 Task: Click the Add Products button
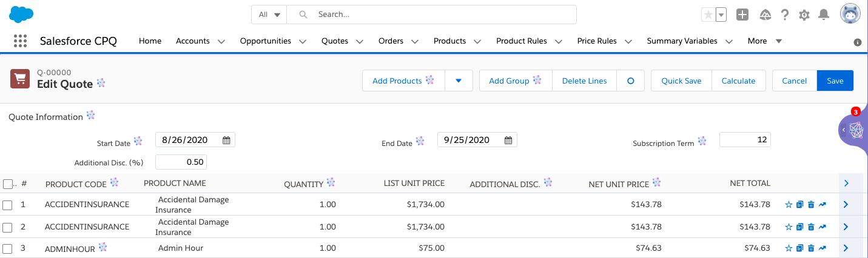[x=403, y=81]
